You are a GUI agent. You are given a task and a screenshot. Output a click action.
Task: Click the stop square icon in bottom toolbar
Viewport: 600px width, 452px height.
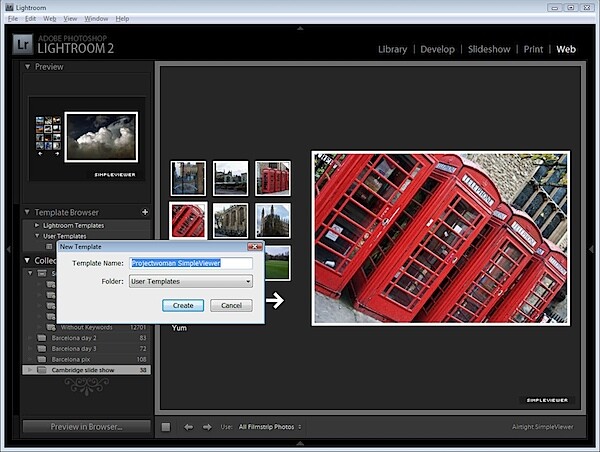click(166, 427)
